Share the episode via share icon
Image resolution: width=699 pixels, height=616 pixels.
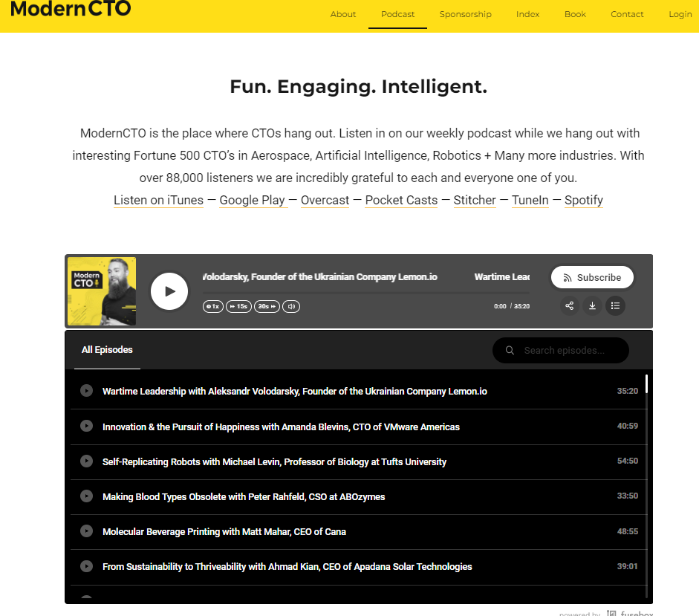click(x=570, y=305)
